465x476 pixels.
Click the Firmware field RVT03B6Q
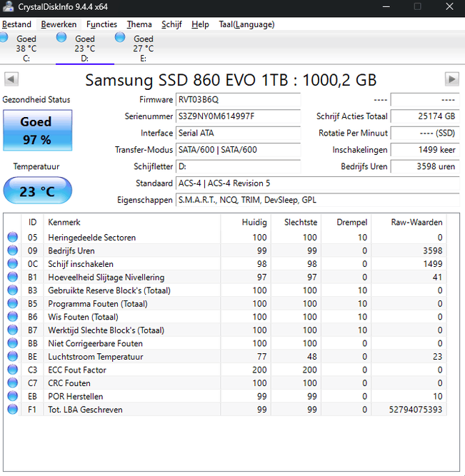[x=238, y=100]
